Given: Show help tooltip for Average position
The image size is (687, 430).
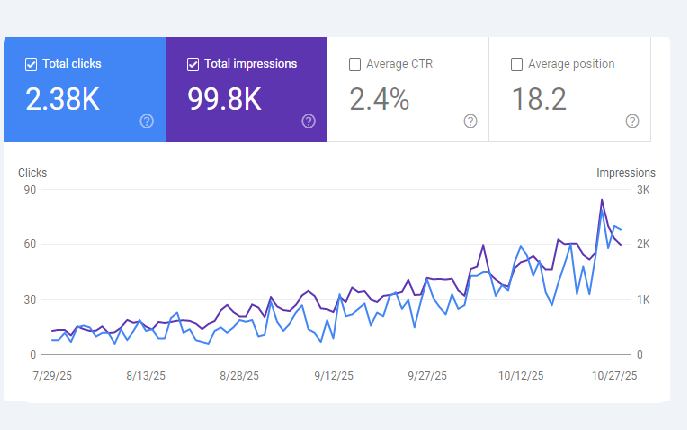Looking at the screenshot, I should 632,121.
